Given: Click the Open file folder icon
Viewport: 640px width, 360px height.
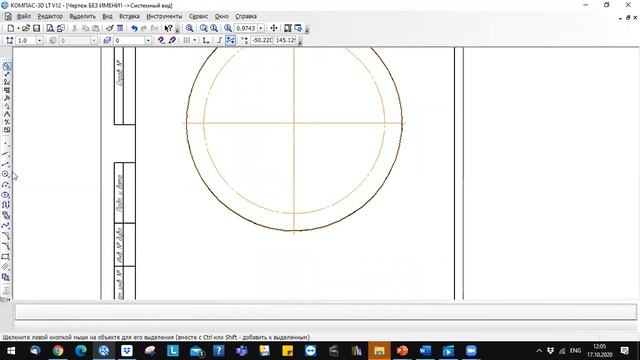Looking at the screenshot, I should (26, 28).
